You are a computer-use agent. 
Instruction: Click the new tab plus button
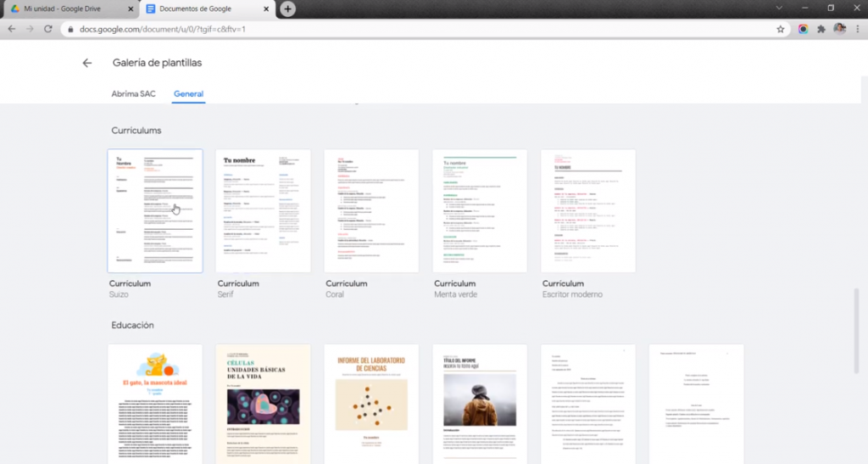coord(288,8)
